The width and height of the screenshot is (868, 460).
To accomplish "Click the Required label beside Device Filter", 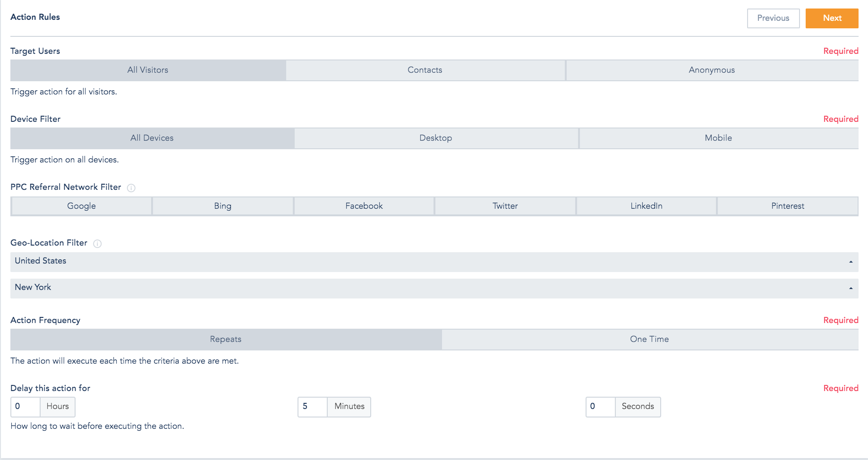I will click(841, 119).
